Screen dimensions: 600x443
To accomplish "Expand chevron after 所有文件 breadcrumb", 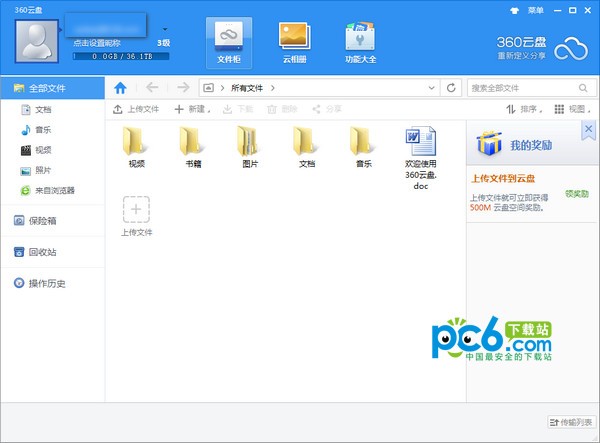I will pos(272,88).
